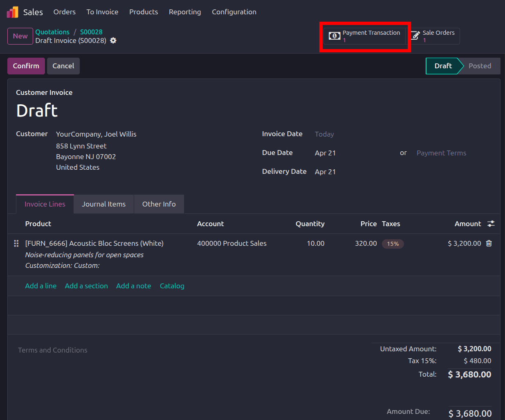Confirm the draft invoice
505x420 pixels.
[x=26, y=65]
